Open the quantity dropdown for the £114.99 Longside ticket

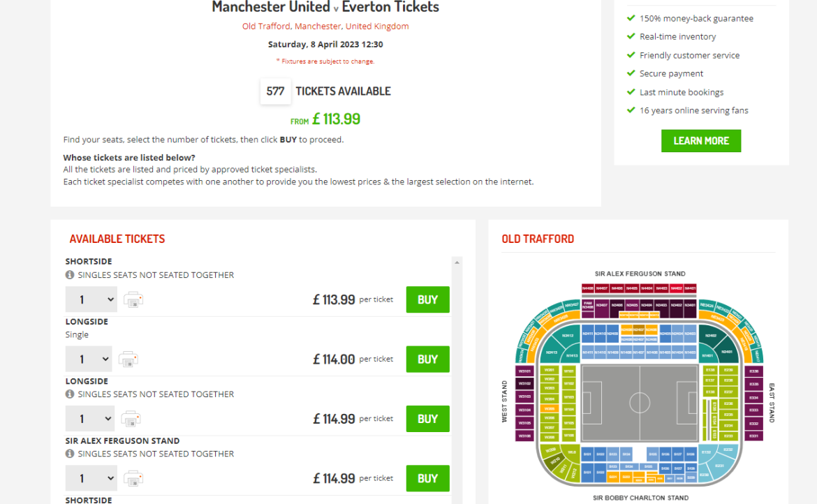89,418
